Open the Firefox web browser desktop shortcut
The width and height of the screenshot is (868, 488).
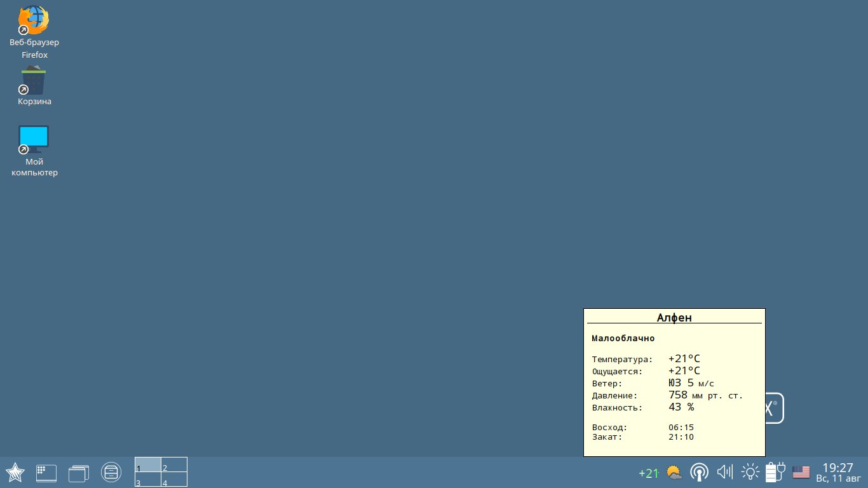[x=34, y=22]
